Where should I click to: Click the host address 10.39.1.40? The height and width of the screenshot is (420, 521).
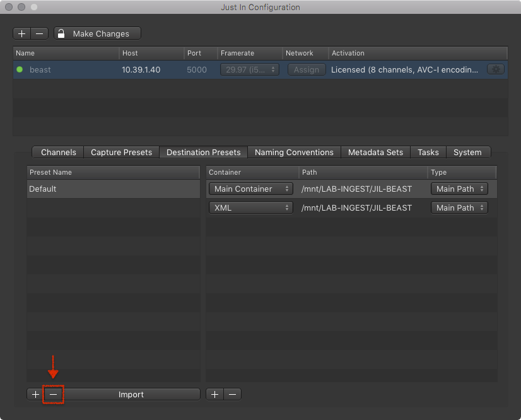[141, 70]
